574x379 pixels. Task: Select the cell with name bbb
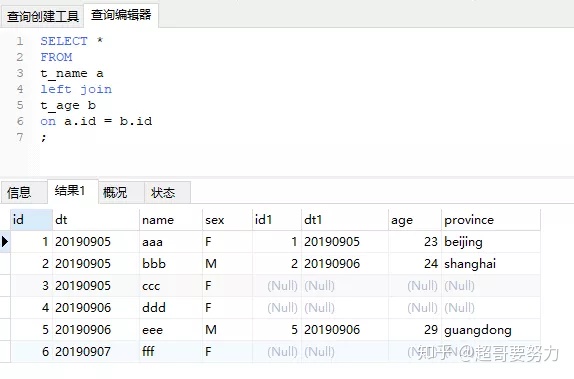[x=171, y=264]
